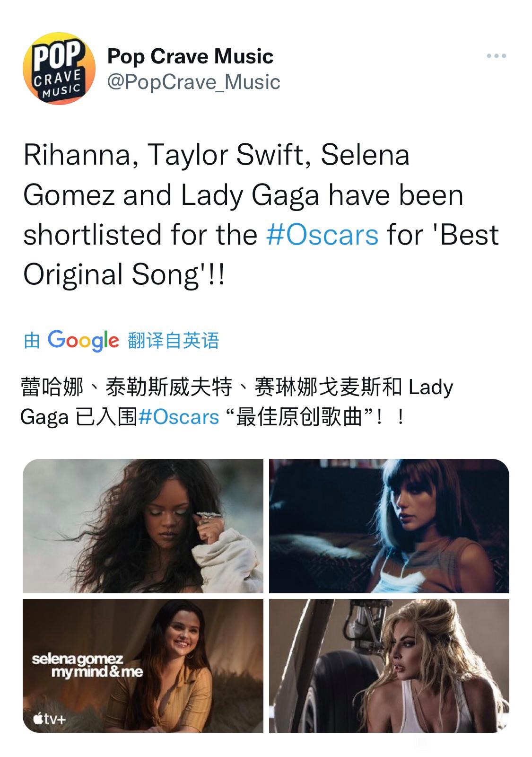This screenshot has width=532, height=757.
Task: Tap 'Best Original Song' phrase in tweet
Action: (261, 254)
